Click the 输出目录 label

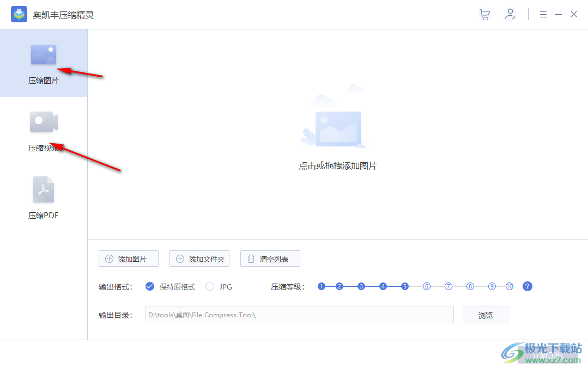coord(116,315)
